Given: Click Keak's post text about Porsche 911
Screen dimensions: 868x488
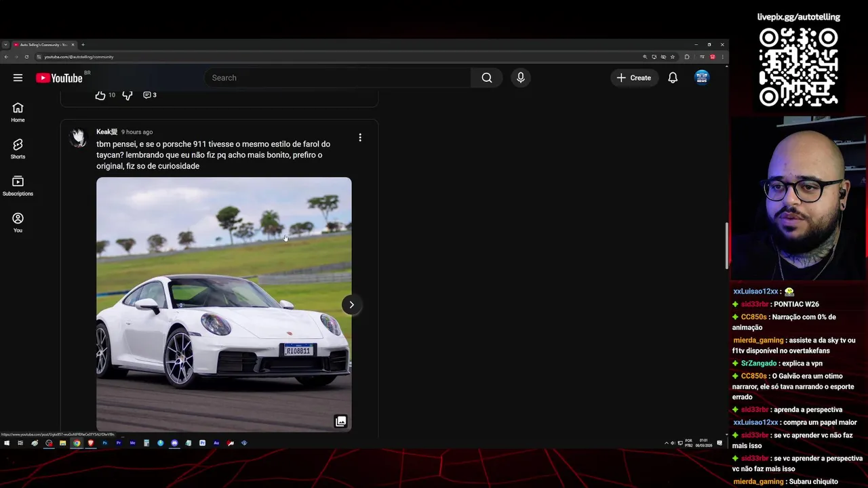Looking at the screenshot, I should 214,155.
